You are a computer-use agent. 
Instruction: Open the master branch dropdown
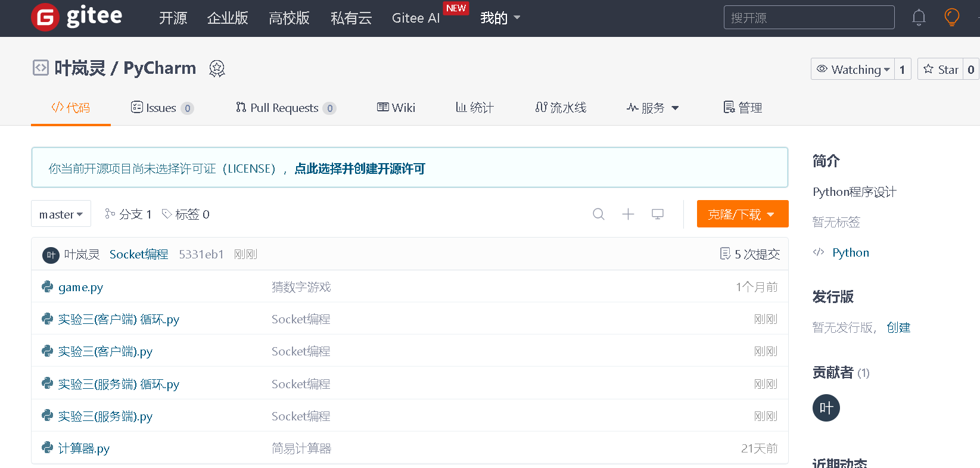point(61,214)
